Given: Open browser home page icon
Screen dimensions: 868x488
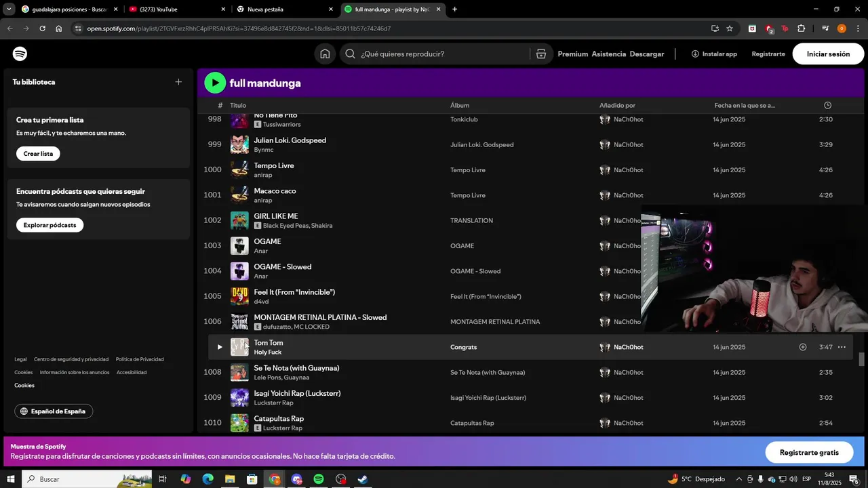Looking at the screenshot, I should (x=59, y=28).
